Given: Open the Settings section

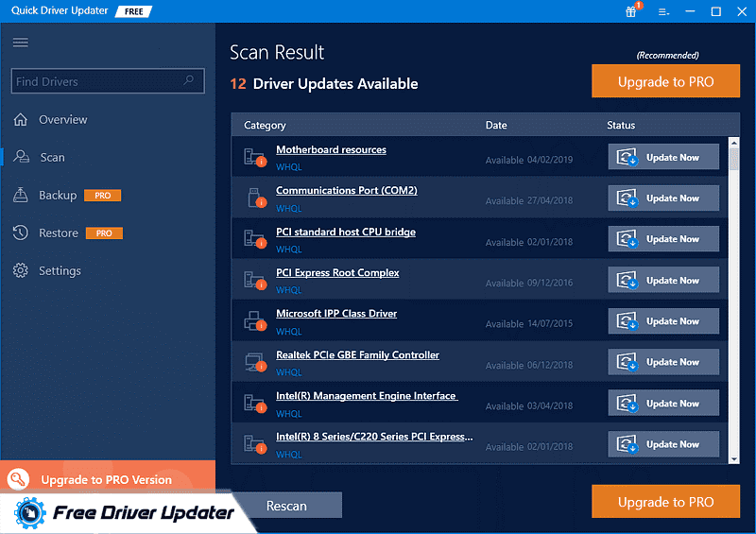Looking at the screenshot, I should pyautogui.click(x=60, y=270).
